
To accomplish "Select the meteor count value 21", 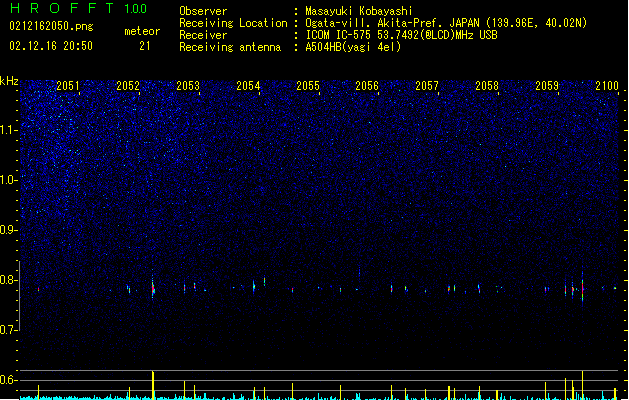I will 144,46.
